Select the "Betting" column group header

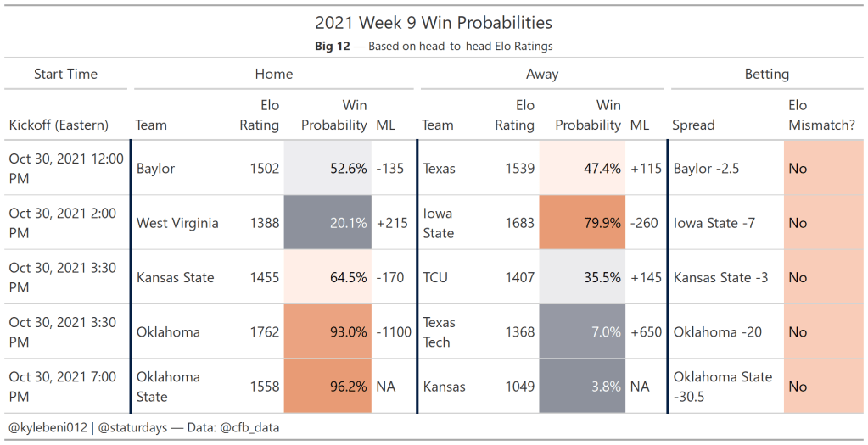766,75
